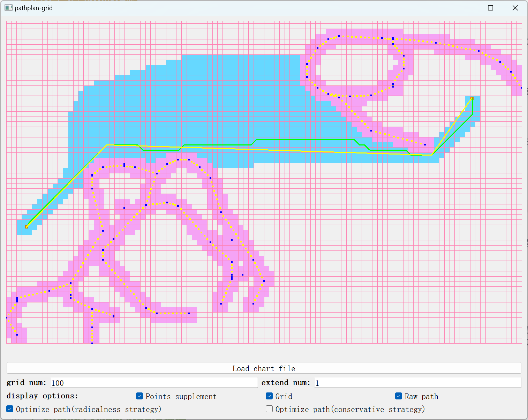Click the Load chart file button
The image size is (528, 420).
pos(264,368)
